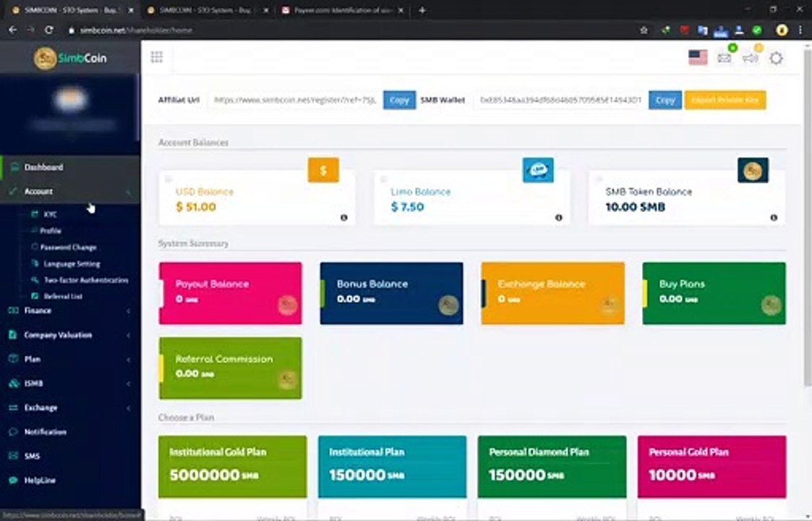Click the page vertical scrollbar
The width and height of the screenshot is (812, 521).
[808, 218]
